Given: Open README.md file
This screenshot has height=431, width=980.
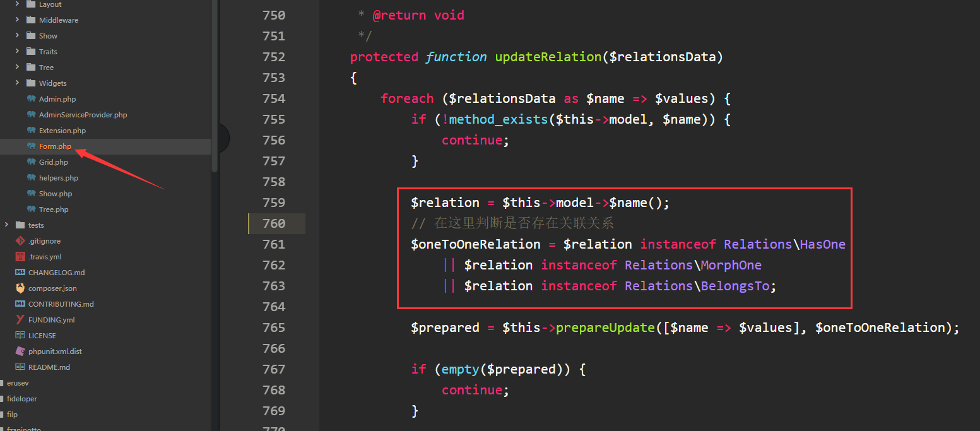Looking at the screenshot, I should pyautogui.click(x=49, y=367).
